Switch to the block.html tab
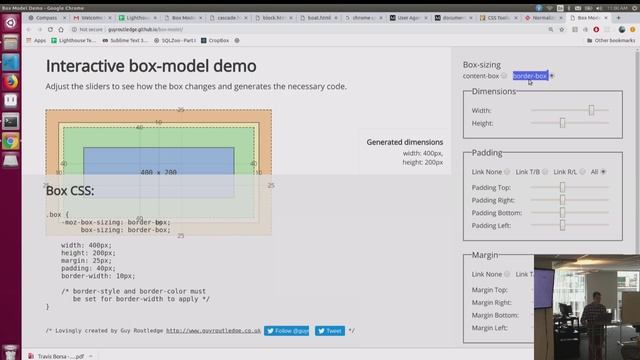This screenshot has height=360, width=640. (x=273, y=18)
